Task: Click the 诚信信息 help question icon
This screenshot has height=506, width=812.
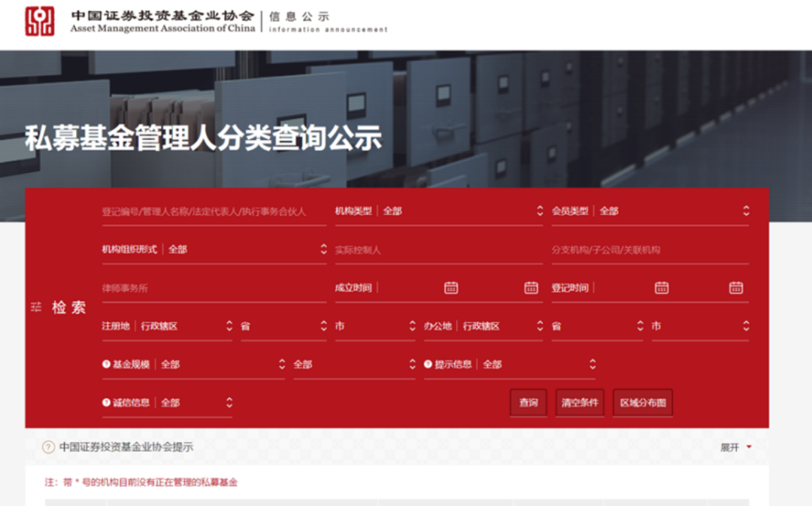Action: [x=106, y=402]
